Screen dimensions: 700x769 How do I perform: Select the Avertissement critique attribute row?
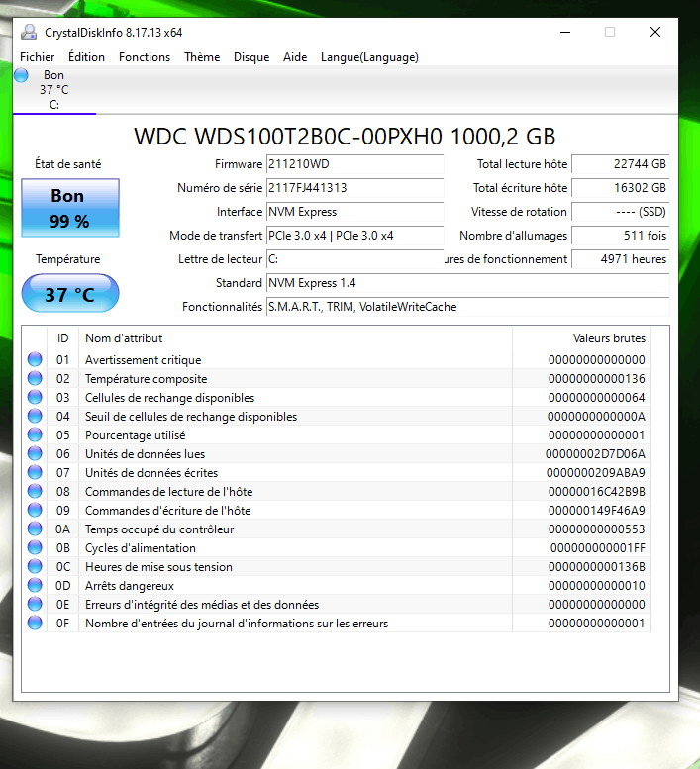pos(337,360)
